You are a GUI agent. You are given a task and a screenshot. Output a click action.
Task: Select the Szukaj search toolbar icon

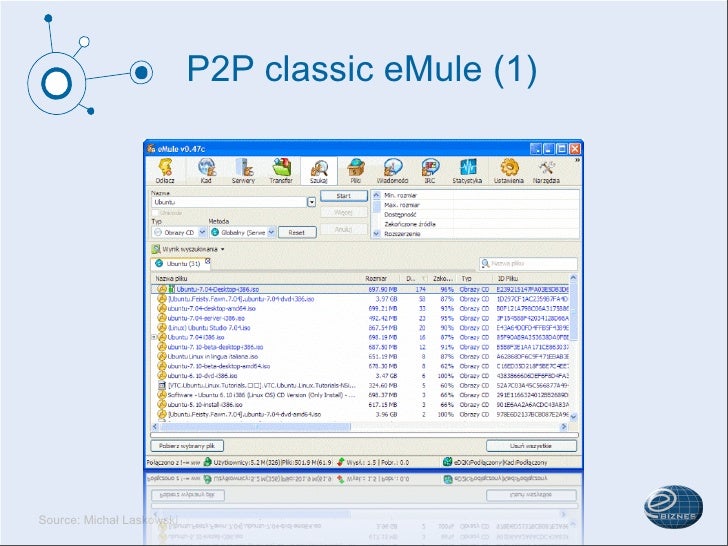tap(319, 168)
